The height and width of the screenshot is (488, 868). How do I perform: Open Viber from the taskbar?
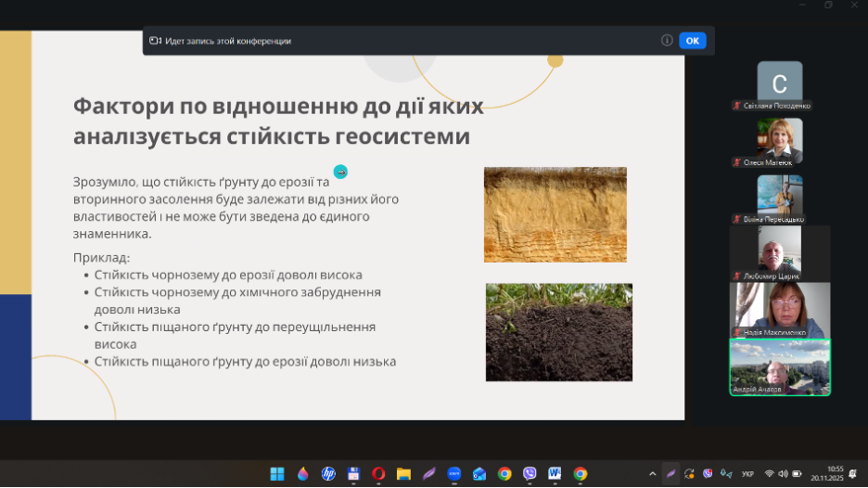[530, 474]
